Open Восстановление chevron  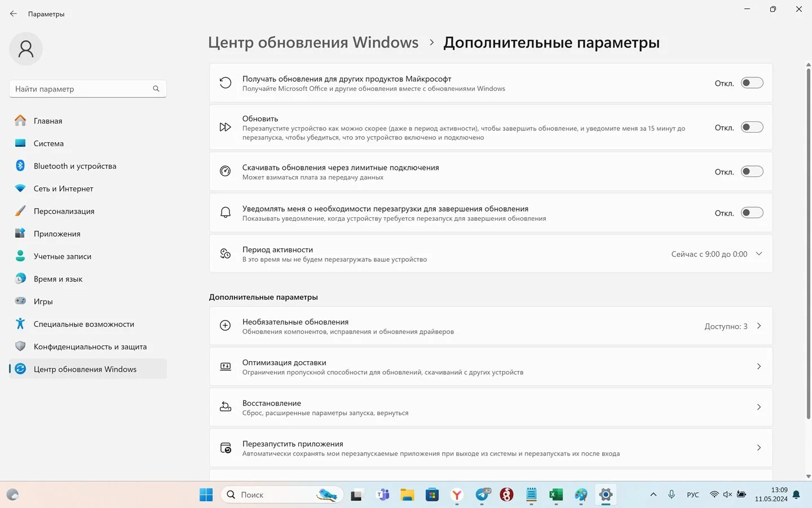pyautogui.click(x=759, y=407)
